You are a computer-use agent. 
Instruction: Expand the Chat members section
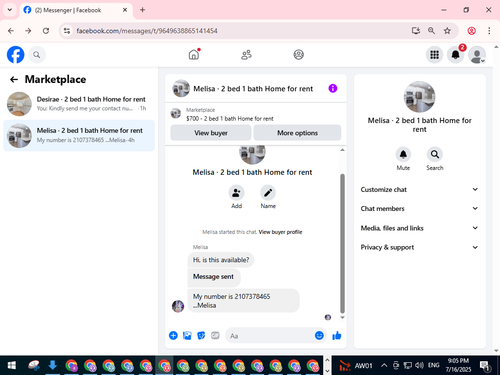click(419, 209)
